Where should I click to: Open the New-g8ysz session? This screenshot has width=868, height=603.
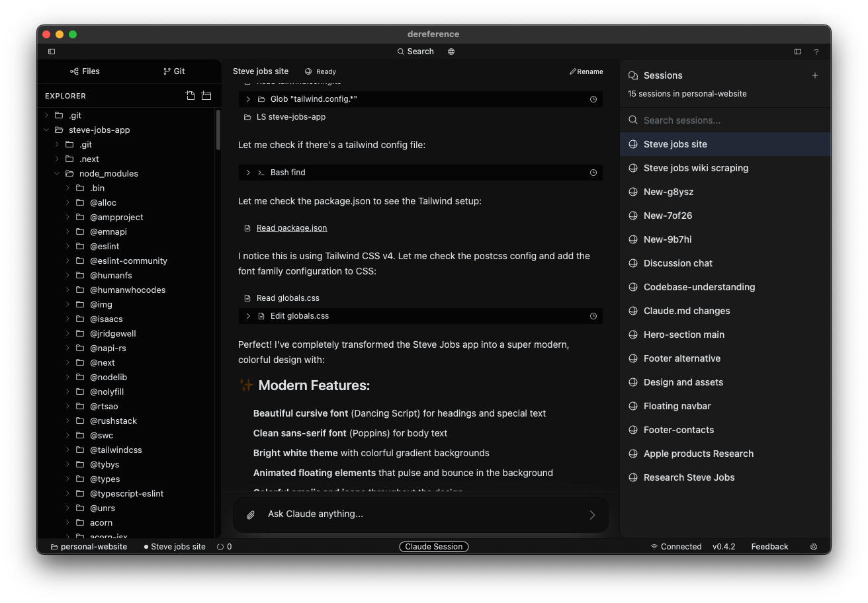coord(725,192)
